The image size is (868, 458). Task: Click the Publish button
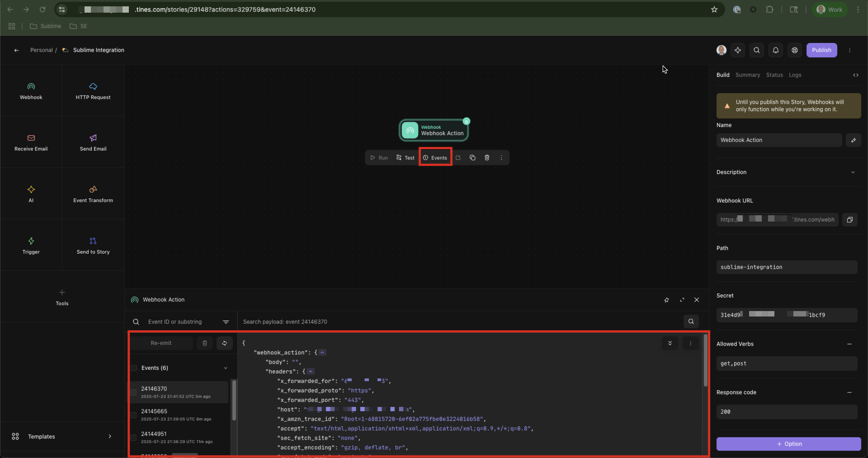(821, 50)
